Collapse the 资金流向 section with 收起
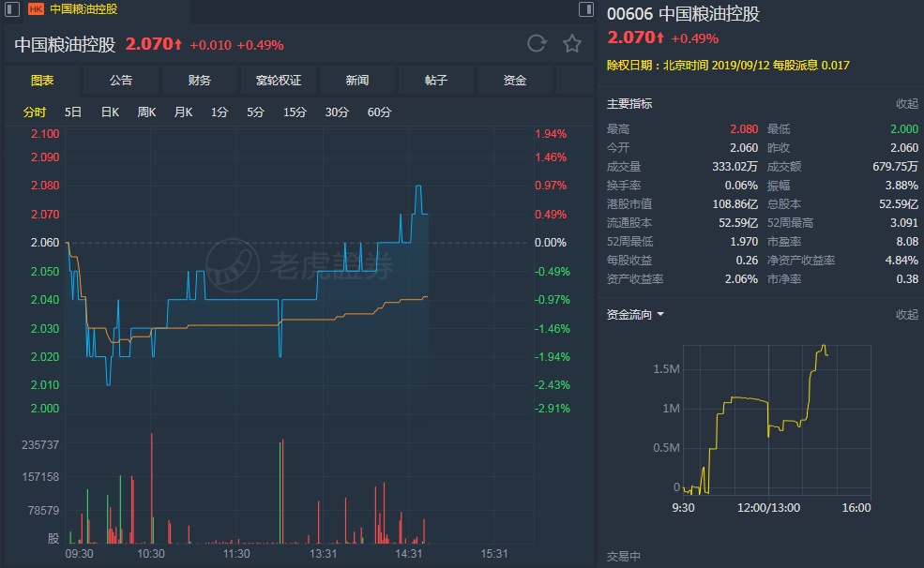Viewport: 924px width, 568px height. click(907, 314)
